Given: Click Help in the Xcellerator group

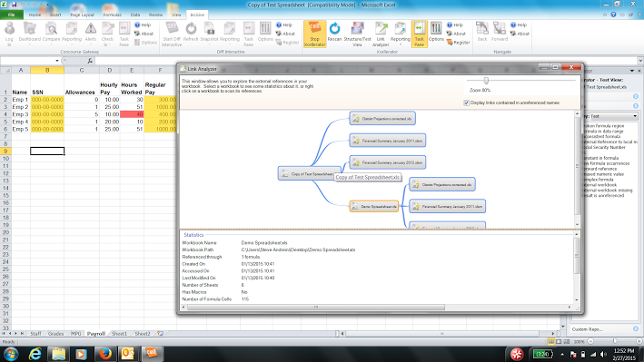Looking at the screenshot, I should pos(455,25).
